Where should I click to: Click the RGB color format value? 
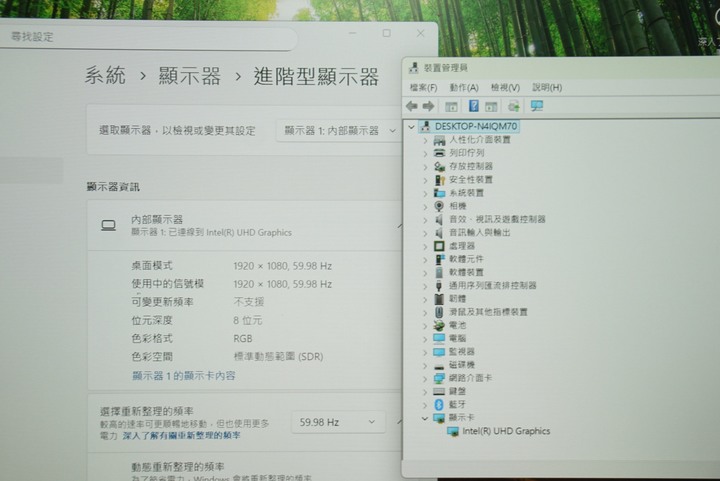(243, 339)
